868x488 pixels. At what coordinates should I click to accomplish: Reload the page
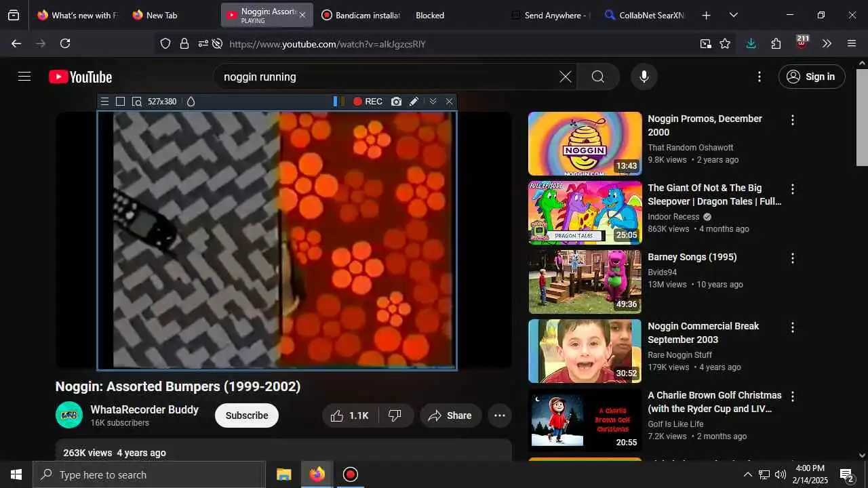65,43
